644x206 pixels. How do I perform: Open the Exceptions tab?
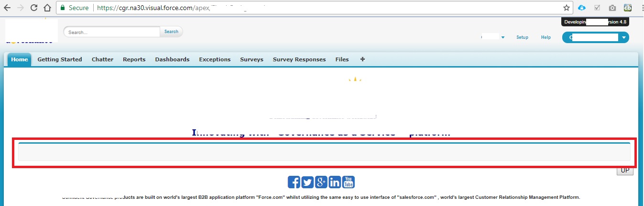point(215,59)
